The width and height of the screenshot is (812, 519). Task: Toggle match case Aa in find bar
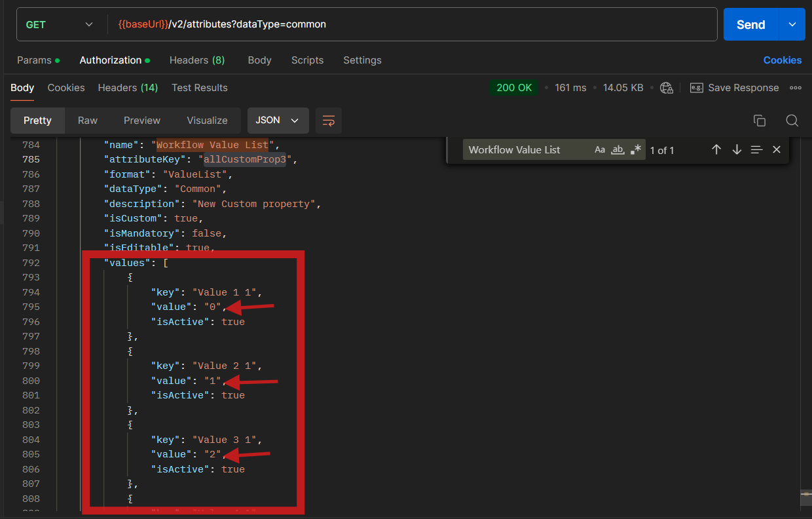pos(600,150)
